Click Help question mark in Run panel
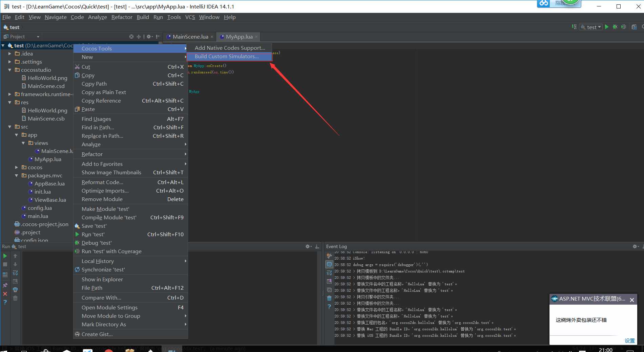Image resolution: width=644 pixels, height=352 pixels. click(x=5, y=302)
